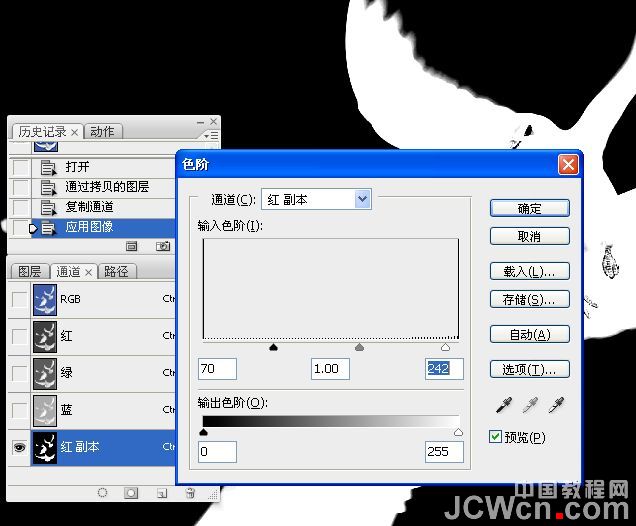636x526 pixels.
Task: Open the 通道 channel dropdown
Action: [363, 199]
